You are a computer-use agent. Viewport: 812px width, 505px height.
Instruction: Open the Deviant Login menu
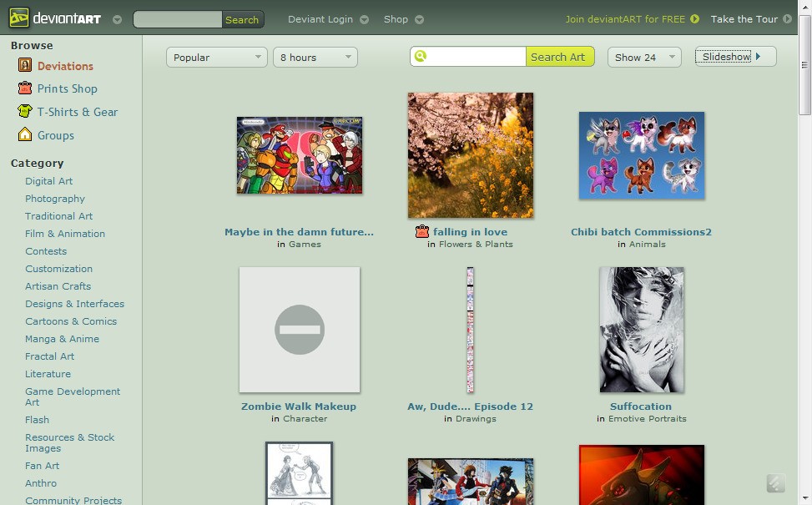pyautogui.click(x=320, y=19)
